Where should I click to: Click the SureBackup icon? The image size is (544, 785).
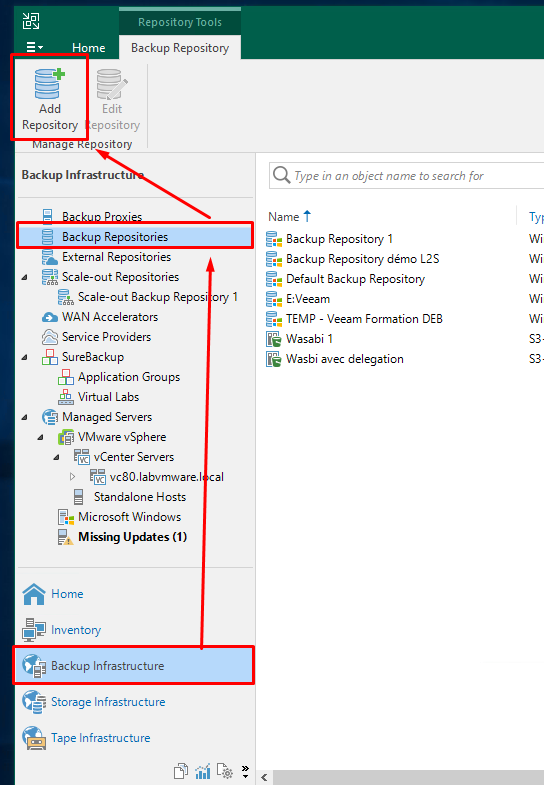click(50, 357)
